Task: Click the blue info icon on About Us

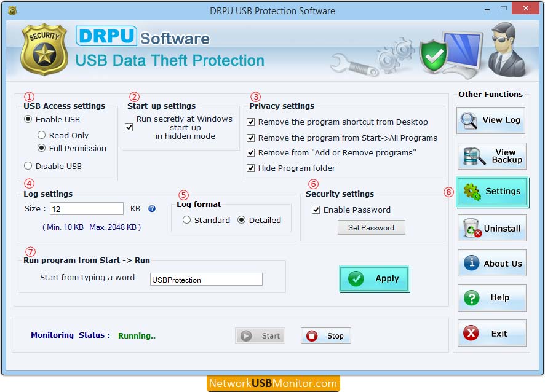Action: (471, 263)
